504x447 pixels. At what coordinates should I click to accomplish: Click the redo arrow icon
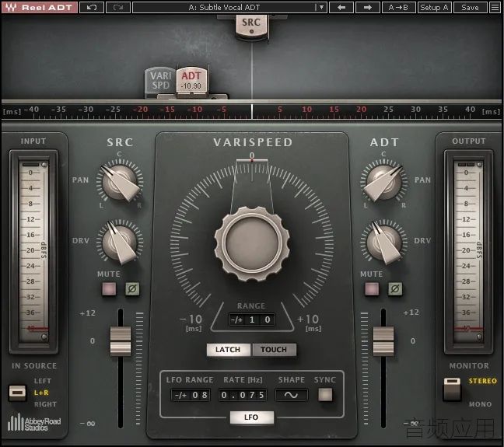point(118,8)
